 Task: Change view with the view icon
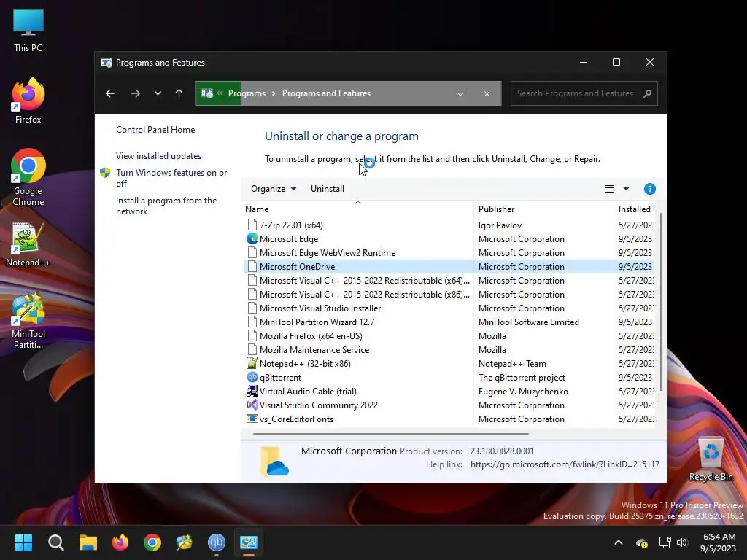click(609, 189)
